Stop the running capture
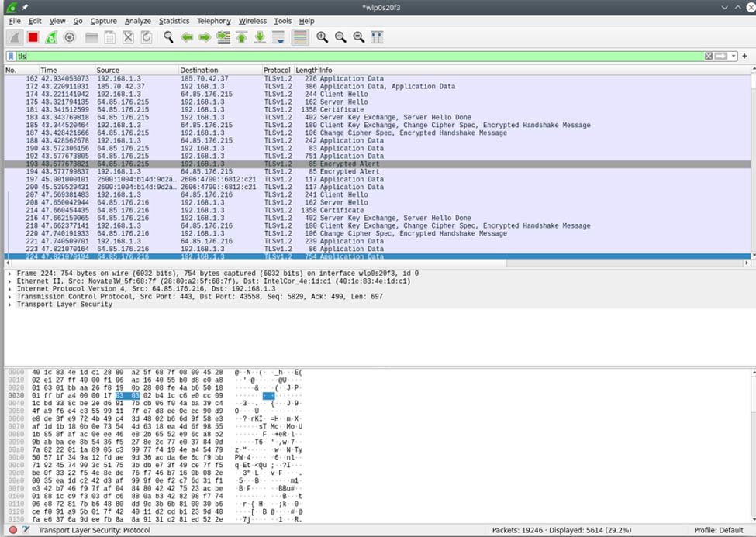Screen dimensions: 756x537 32,36
